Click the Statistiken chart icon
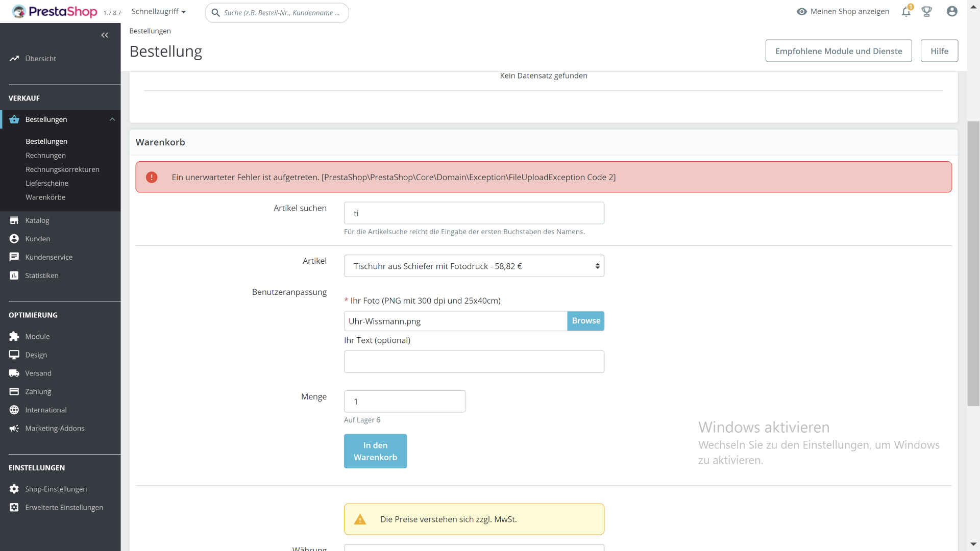 pos(14,275)
